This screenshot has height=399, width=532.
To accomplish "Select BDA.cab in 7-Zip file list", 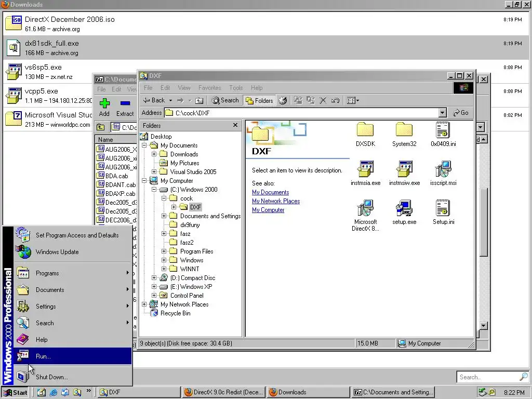I will (116, 176).
